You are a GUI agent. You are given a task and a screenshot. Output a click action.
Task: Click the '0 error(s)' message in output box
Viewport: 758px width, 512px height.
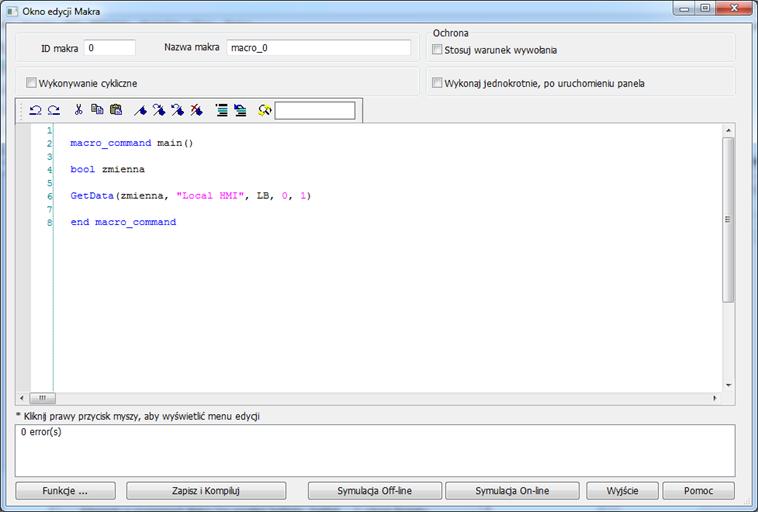tap(41, 432)
